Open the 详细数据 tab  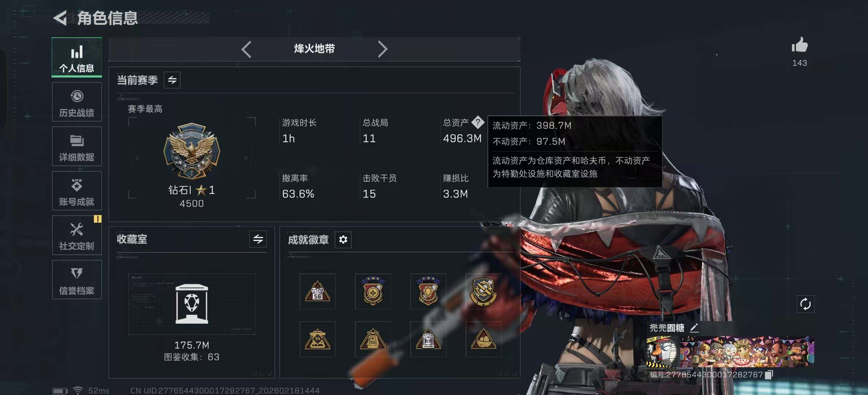pyautogui.click(x=77, y=146)
